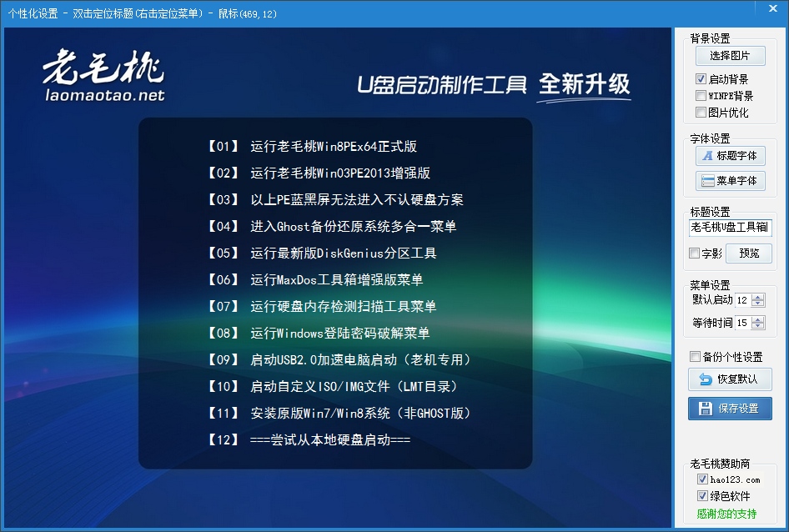The image size is (789, 532).
Task: Decrease the 等待时间 value
Action: click(758, 326)
